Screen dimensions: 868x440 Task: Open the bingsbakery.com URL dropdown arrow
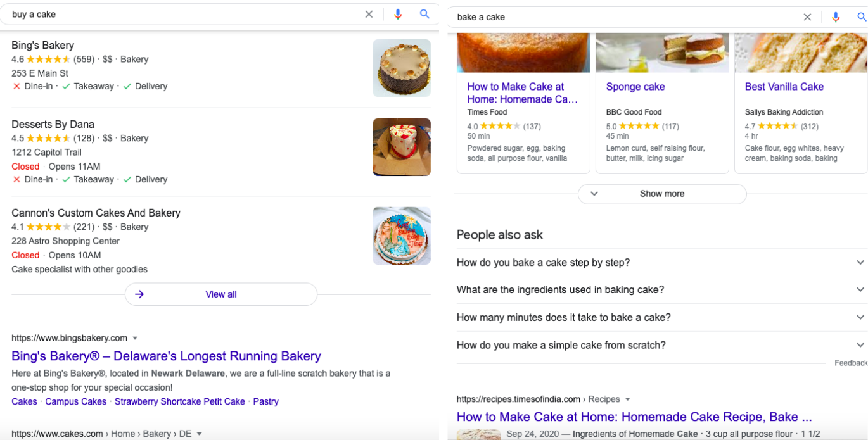pyautogui.click(x=135, y=339)
